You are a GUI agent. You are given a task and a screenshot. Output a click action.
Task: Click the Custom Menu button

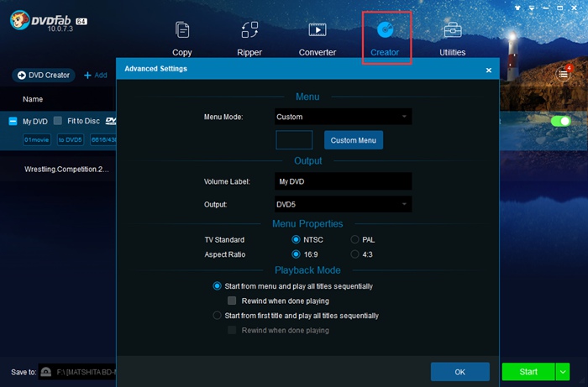[354, 140]
